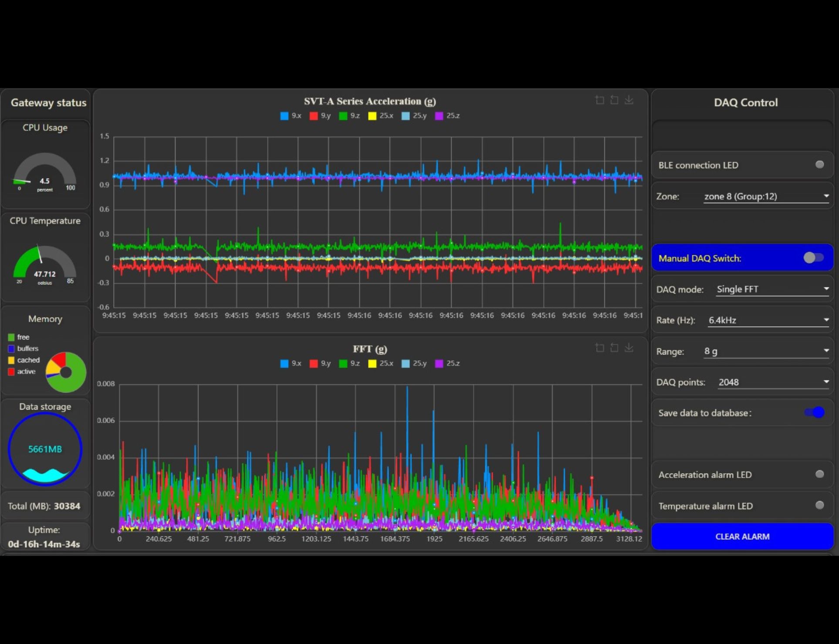This screenshot has height=644, width=839.
Task: Open the DAQ points dropdown
Action: [x=774, y=382]
